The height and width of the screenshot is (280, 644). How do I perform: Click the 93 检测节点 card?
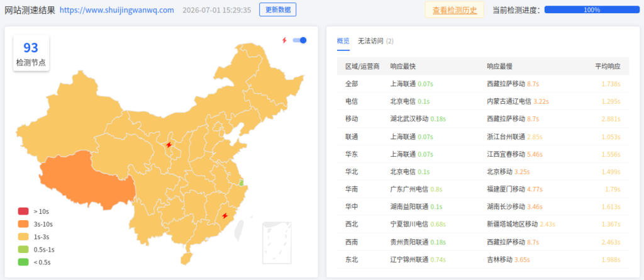31,53
